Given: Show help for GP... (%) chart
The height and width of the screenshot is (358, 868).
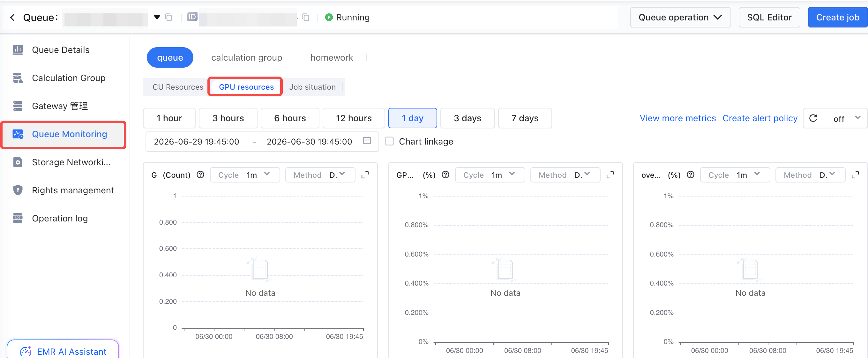Looking at the screenshot, I should [x=445, y=175].
